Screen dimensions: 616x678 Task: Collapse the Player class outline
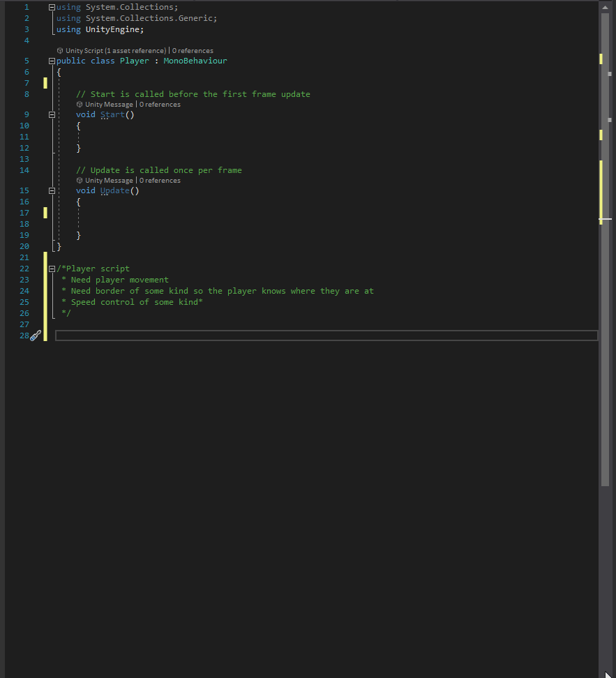coord(52,61)
